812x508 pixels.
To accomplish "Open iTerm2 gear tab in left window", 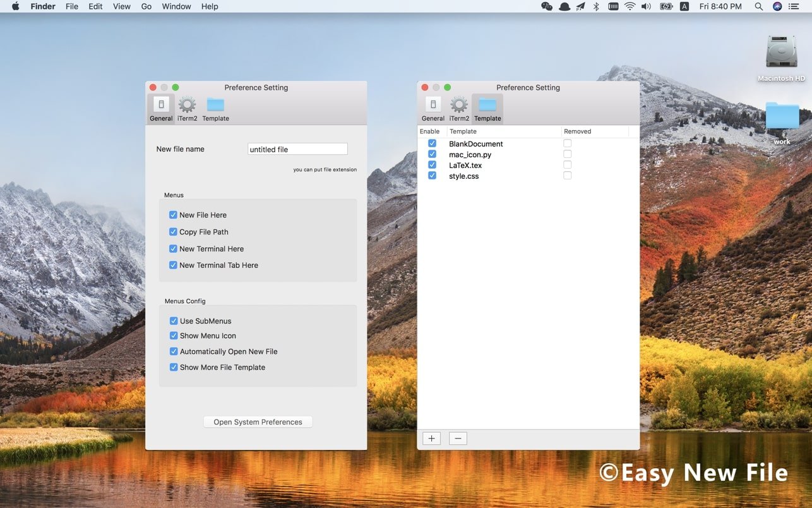I will point(187,108).
